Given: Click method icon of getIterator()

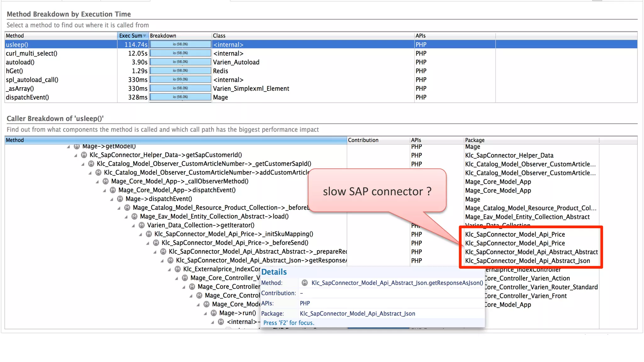Looking at the screenshot, I should [142, 225].
